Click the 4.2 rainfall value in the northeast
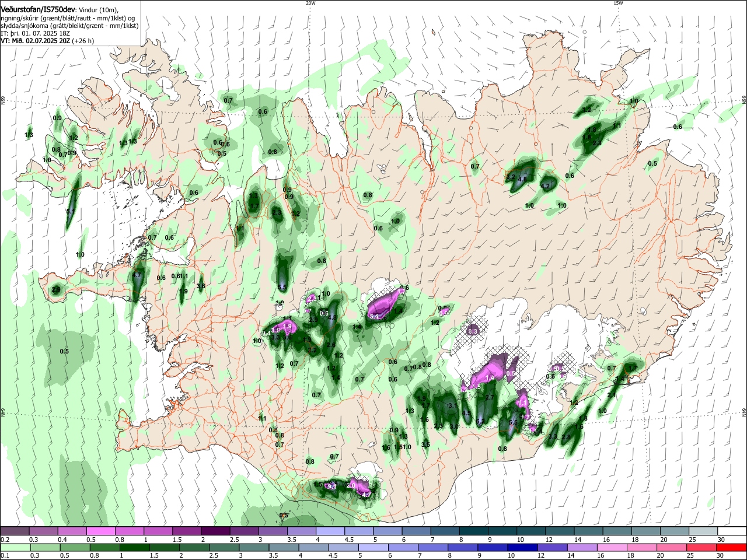The image size is (747, 560). [546, 186]
